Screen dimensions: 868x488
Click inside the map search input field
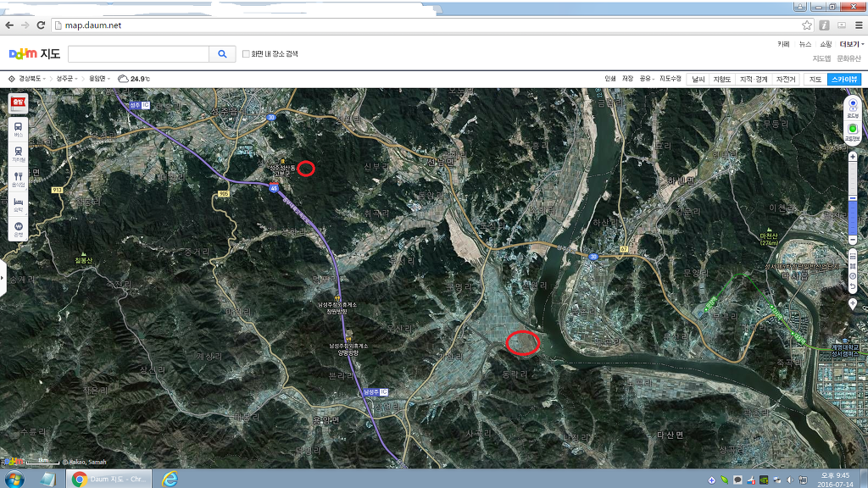137,54
